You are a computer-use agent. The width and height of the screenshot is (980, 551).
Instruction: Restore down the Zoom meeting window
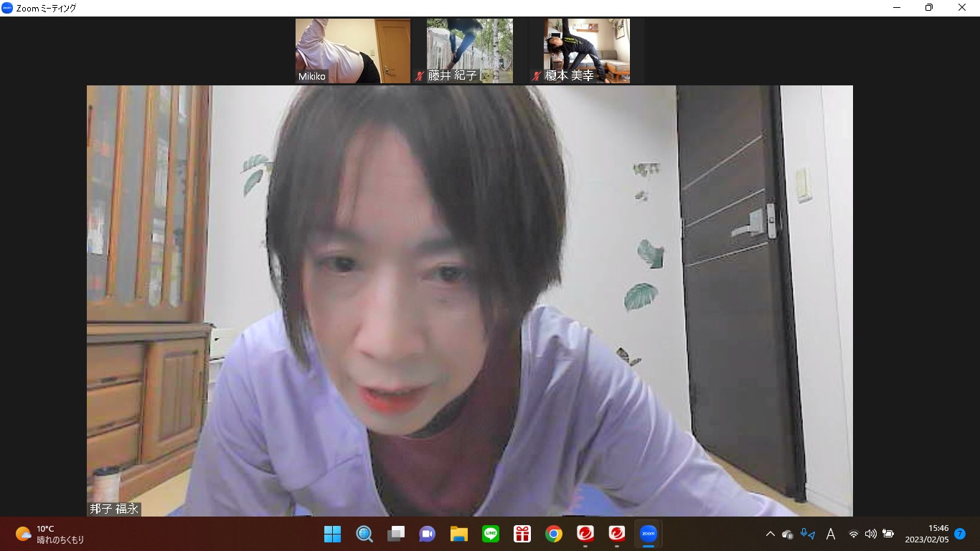(929, 8)
